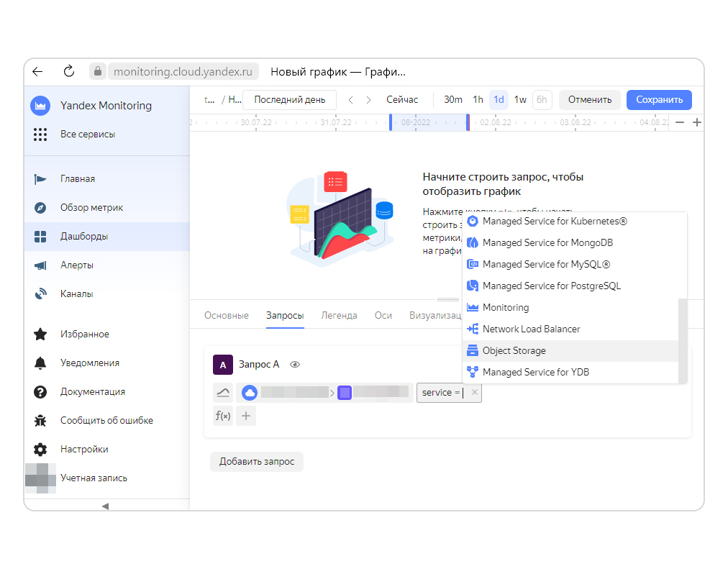728x569 pixels.
Task: Go to next time range arrow
Action: (x=368, y=100)
